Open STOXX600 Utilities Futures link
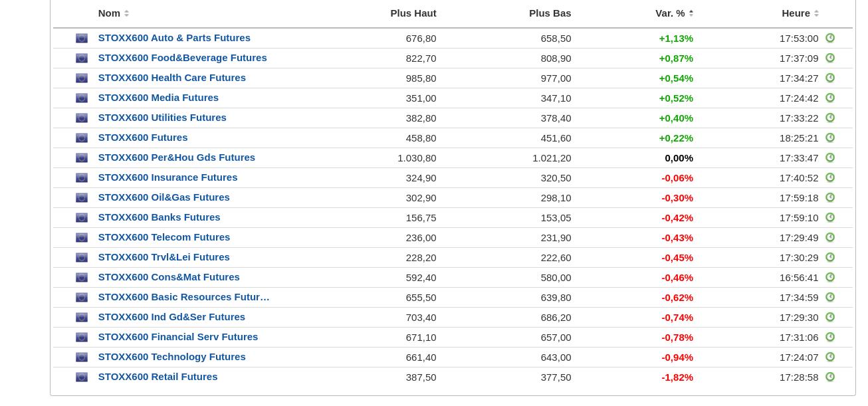 click(162, 118)
